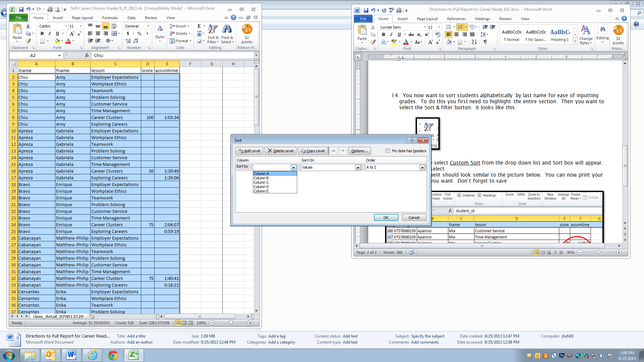Toggle Word subscript button
The width and height of the screenshot is (644, 362).
click(419, 35)
